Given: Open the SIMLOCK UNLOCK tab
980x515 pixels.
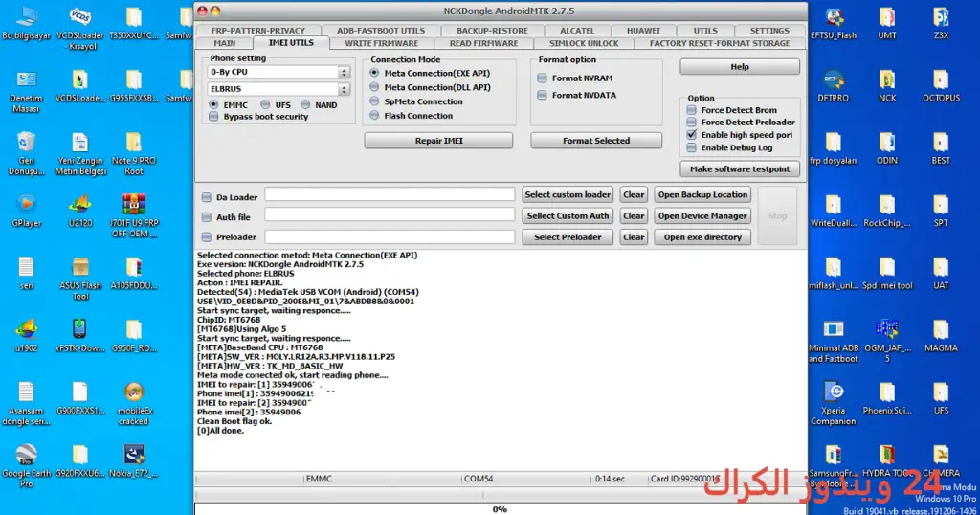Looking at the screenshot, I should (x=584, y=43).
